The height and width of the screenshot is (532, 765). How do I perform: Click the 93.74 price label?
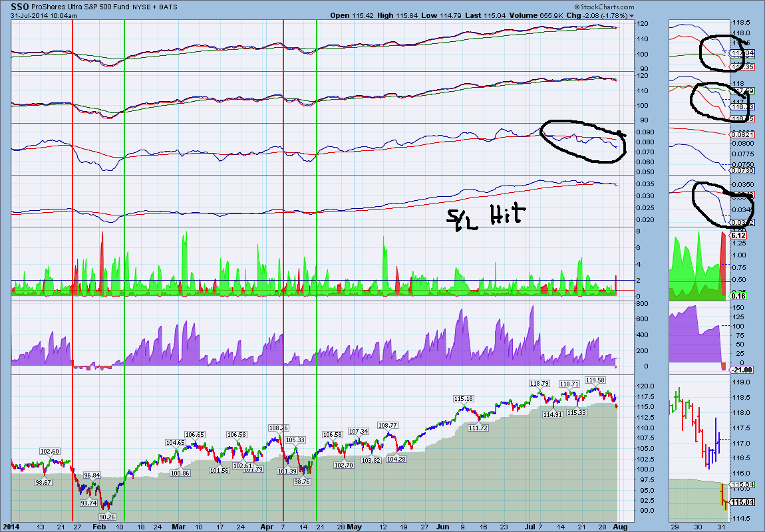pyautogui.click(x=88, y=503)
